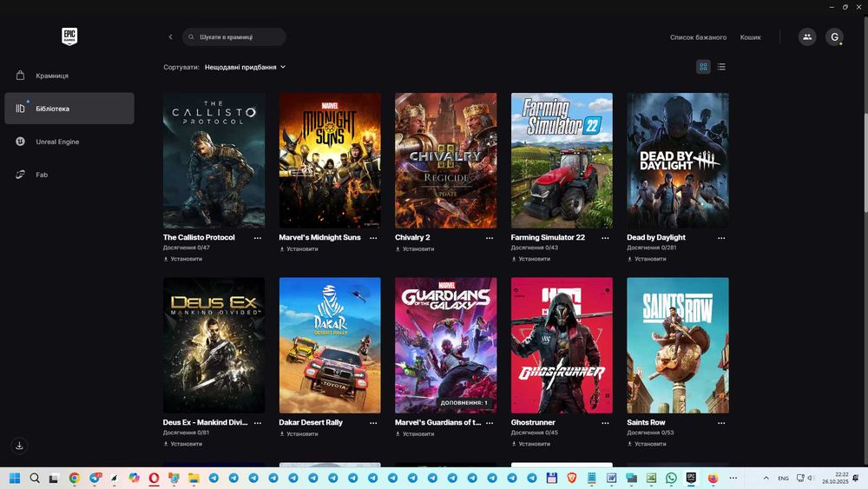Click the Доповнення: 1 badge on Guardians
This screenshot has height=489, width=868.
(x=464, y=403)
